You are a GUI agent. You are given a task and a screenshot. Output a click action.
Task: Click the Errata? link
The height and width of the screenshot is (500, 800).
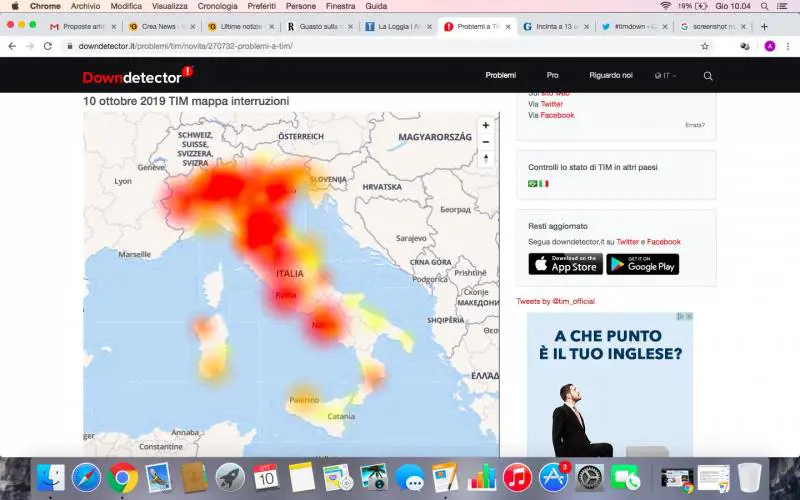[695, 125]
